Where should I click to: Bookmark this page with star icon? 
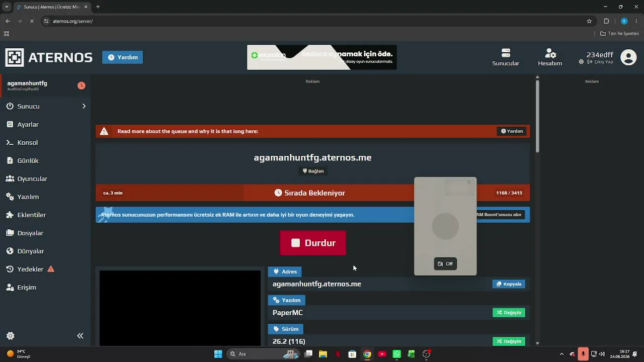(589, 21)
